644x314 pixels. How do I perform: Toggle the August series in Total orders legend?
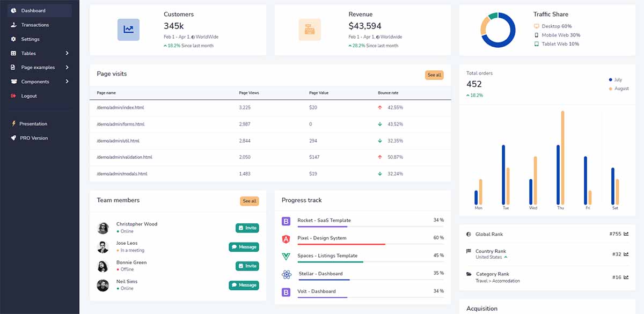point(618,88)
